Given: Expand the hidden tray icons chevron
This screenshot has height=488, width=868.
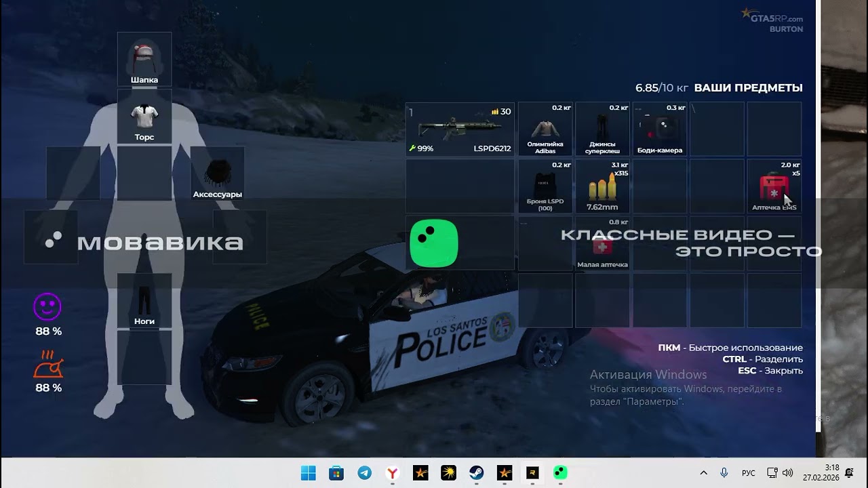Looking at the screenshot, I should coord(703,473).
